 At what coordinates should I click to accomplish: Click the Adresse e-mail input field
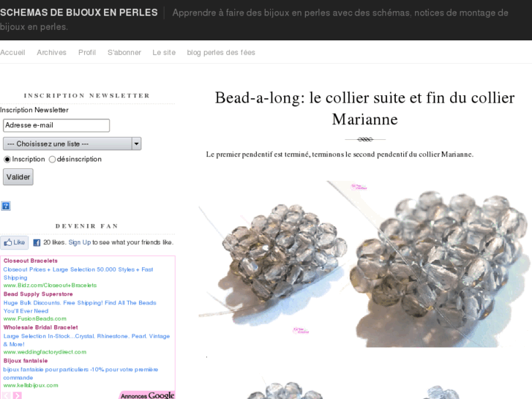click(56, 125)
